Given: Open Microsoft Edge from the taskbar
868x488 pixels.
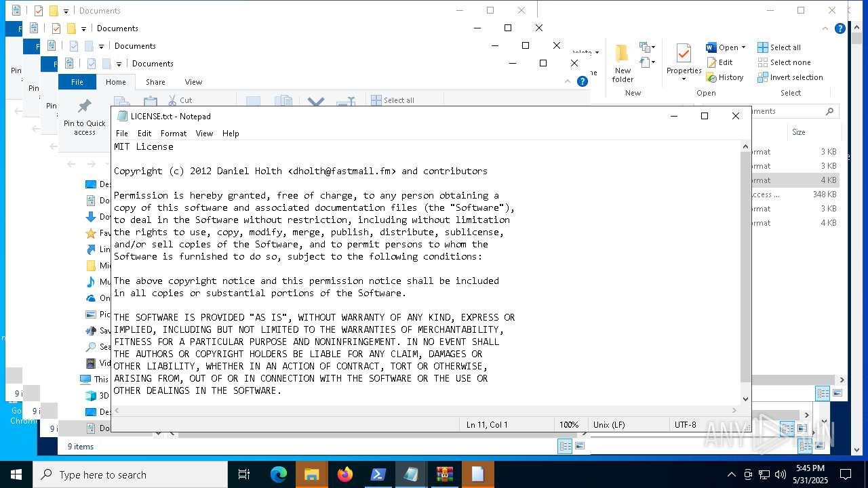Looking at the screenshot, I should click(279, 474).
